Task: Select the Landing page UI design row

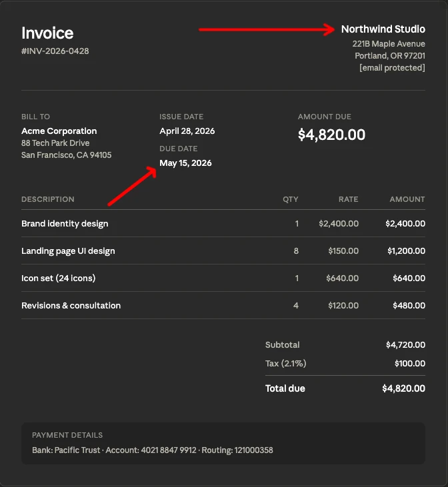Action: point(223,251)
